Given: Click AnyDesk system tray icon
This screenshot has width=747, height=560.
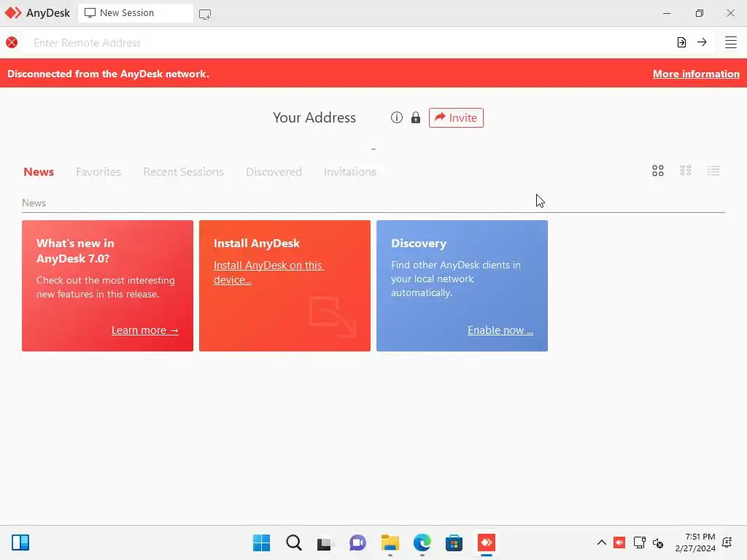Looking at the screenshot, I should [619, 542].
